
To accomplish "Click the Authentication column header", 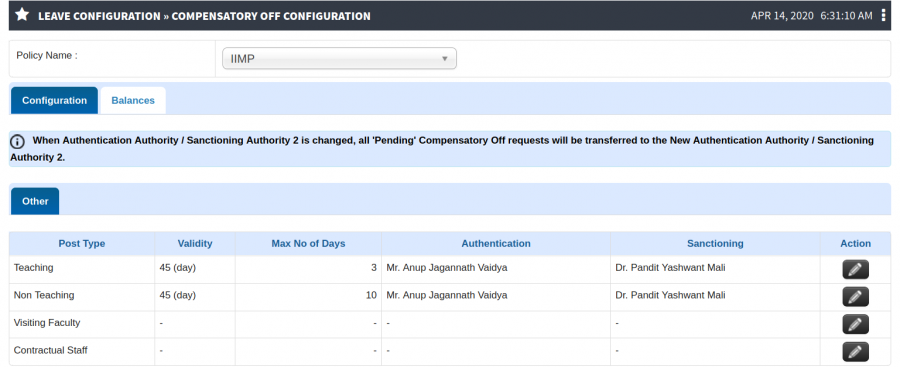I will (496, 244).
